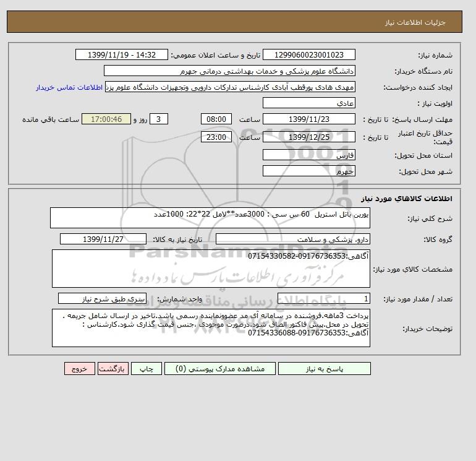Click the ساعت باقی مانده text
The height and width of the screenshot is (461, 476).
51,119
